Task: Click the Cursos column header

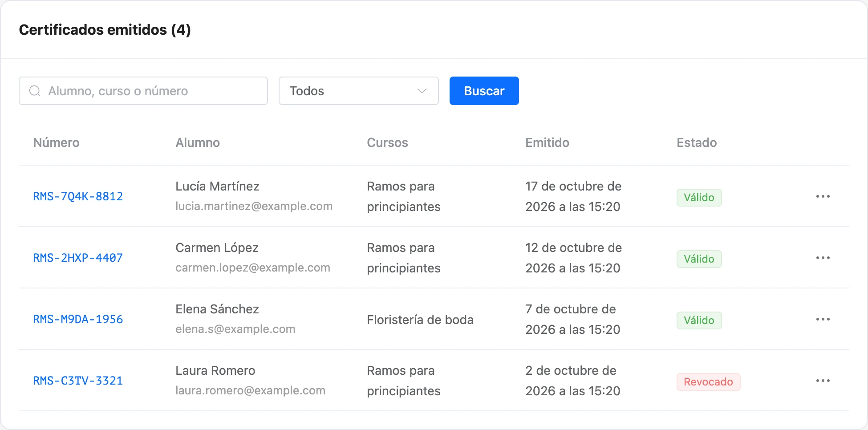Action: point(387,142)
